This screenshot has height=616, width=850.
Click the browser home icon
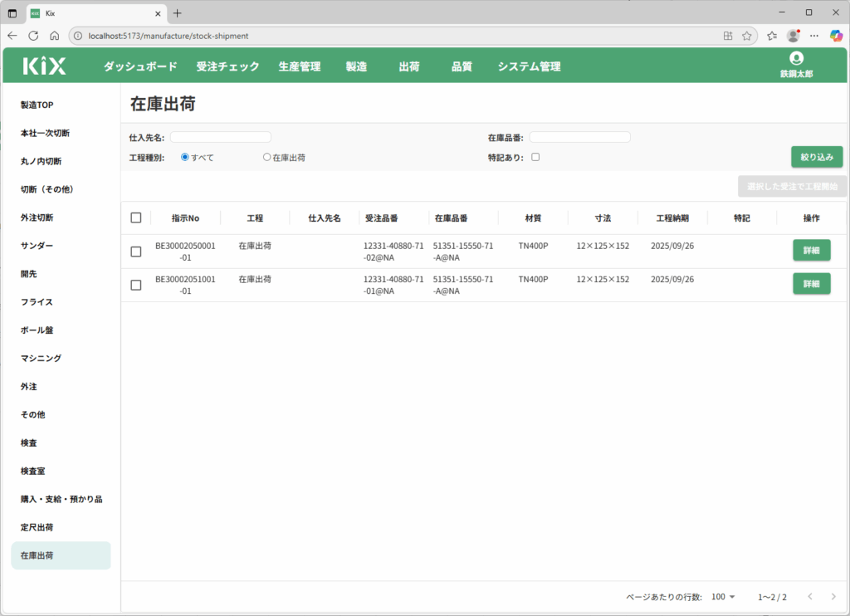54,36
